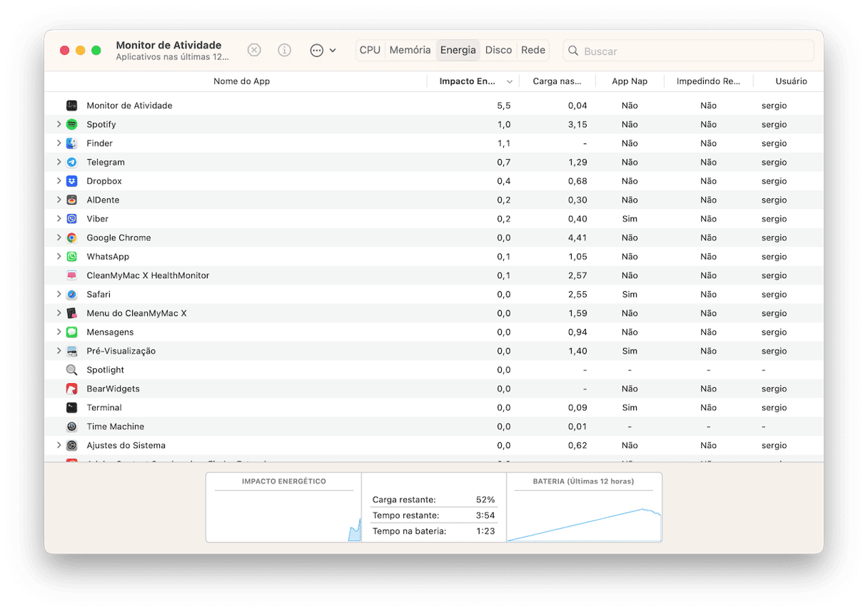The image size is (868, 612).
Task: Click the CleanMyMac X HealthMonitor icon
Action: 71,275
